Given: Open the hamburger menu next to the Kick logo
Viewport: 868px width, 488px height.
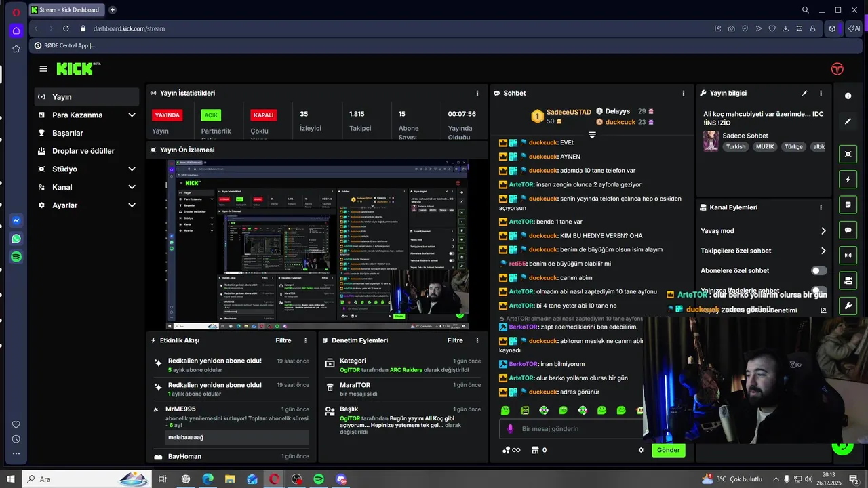Looking at the screenshot, I should [x=43, y=68].
